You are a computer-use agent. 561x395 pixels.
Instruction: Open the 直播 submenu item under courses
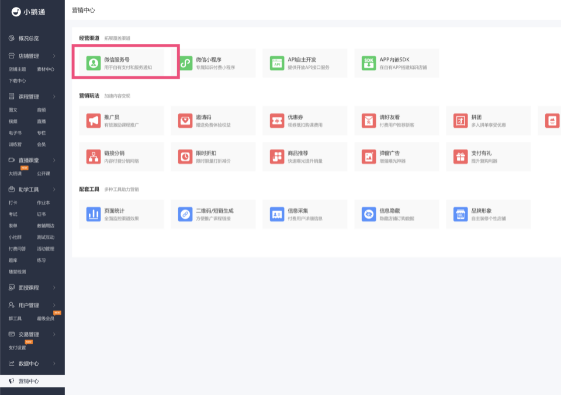pyautogui.click(x=42, y=121)
